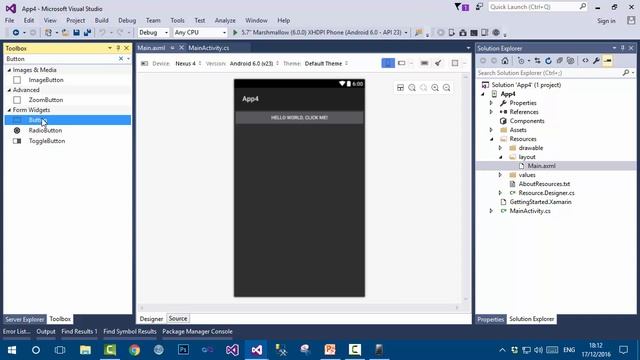Screen dimensions: 640x360
Task: Collapse the Form Widgets group
Action: pyautogui.click(x=9, y=110)
